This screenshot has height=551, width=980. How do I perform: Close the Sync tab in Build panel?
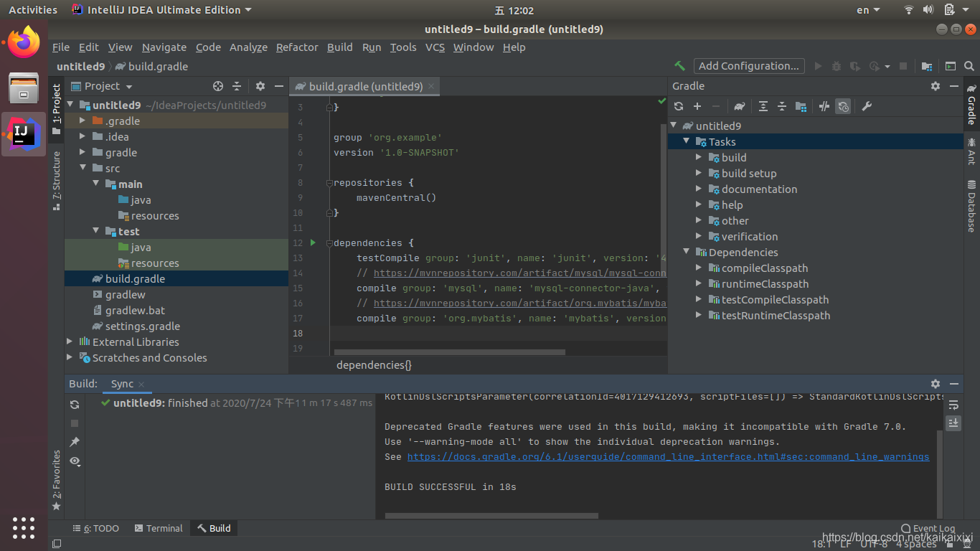coord(141,385)
